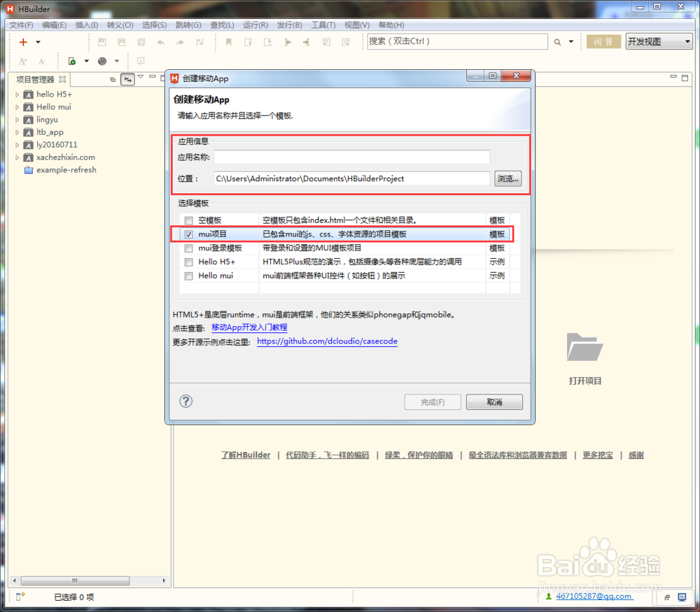Click the 浏览... browse button
The width and height of the screenshot is (700, 612).
coord(507,178)
